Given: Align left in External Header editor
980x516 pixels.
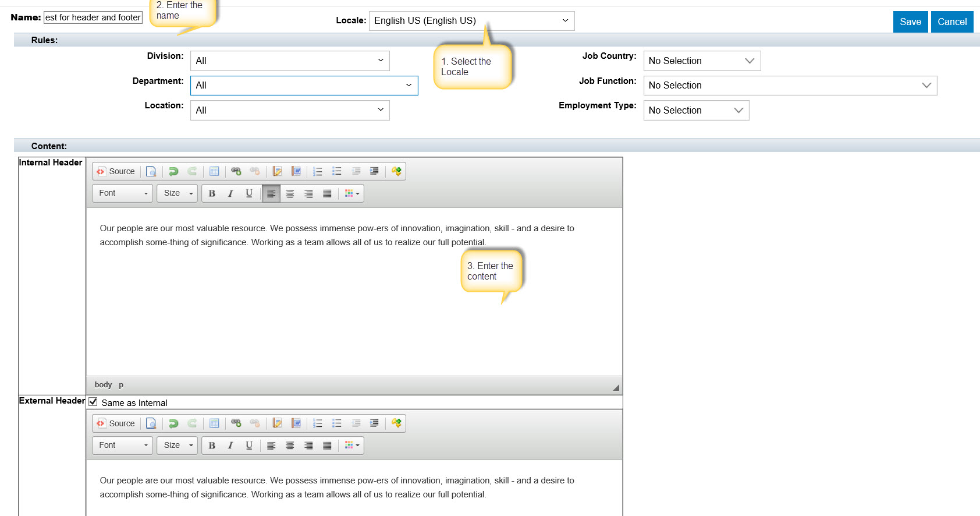Looking at the screenshot, I should (271, 446).
